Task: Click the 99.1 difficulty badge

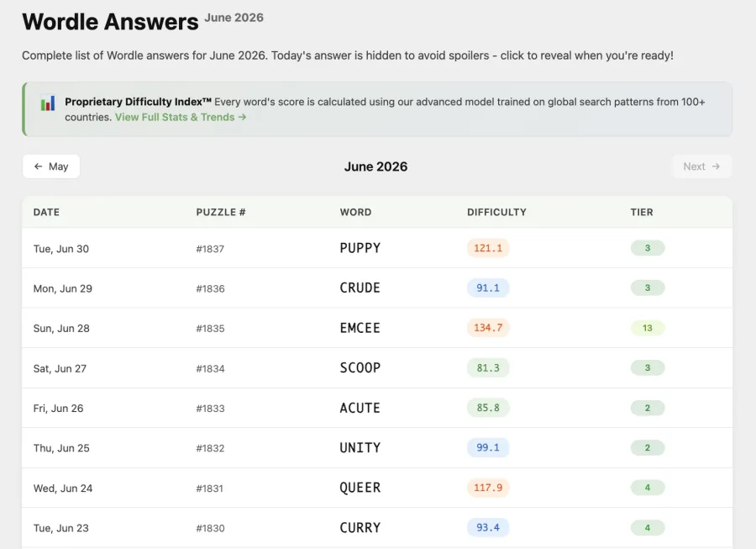Action: coord(488,447)
